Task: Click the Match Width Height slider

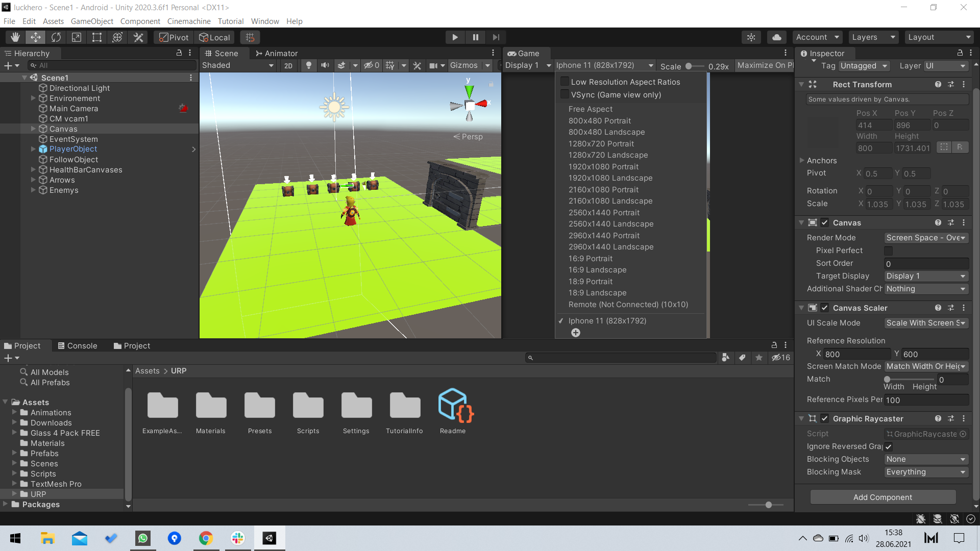Action: [x=910, y=379]
